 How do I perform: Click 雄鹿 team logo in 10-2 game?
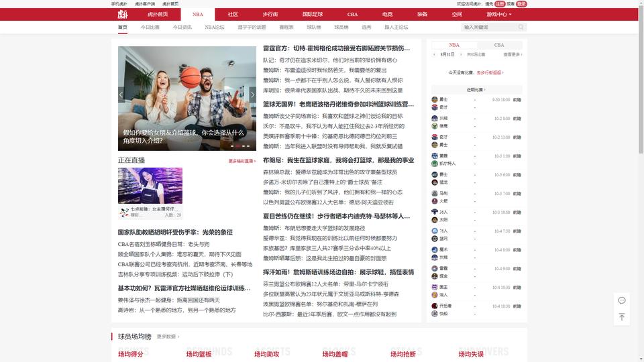point(435,126)
